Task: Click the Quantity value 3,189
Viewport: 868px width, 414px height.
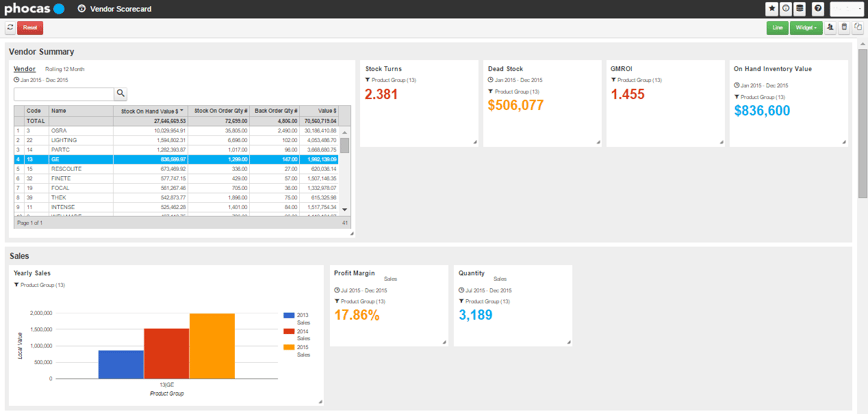Action: (476, 315)
